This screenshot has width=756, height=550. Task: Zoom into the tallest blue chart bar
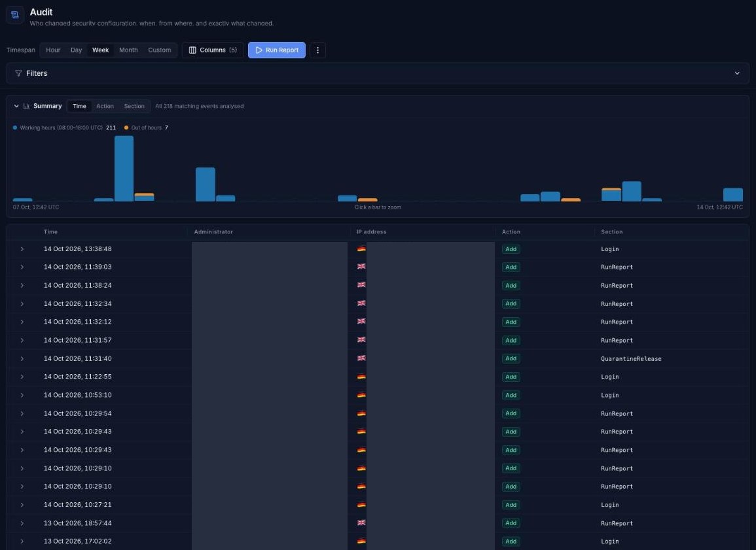[124, 169]
